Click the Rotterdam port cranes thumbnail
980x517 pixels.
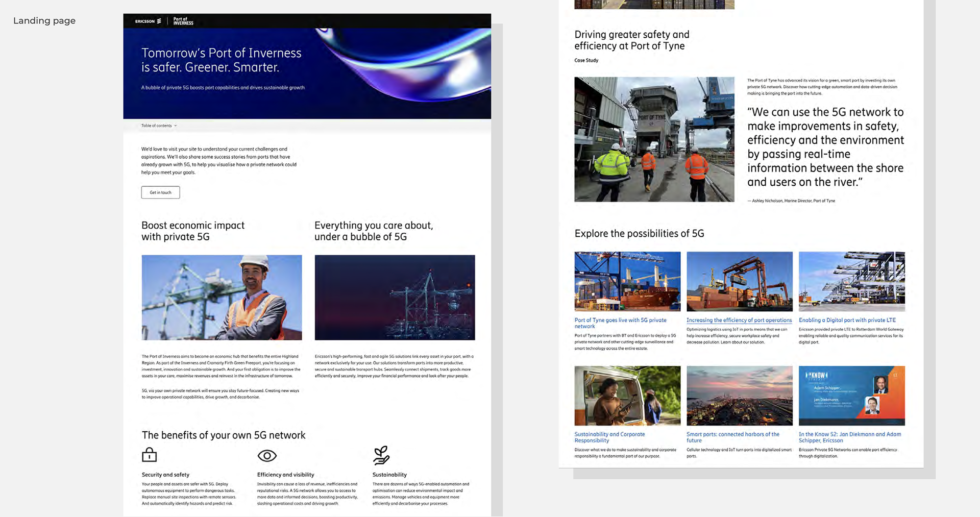click(852, 281)
